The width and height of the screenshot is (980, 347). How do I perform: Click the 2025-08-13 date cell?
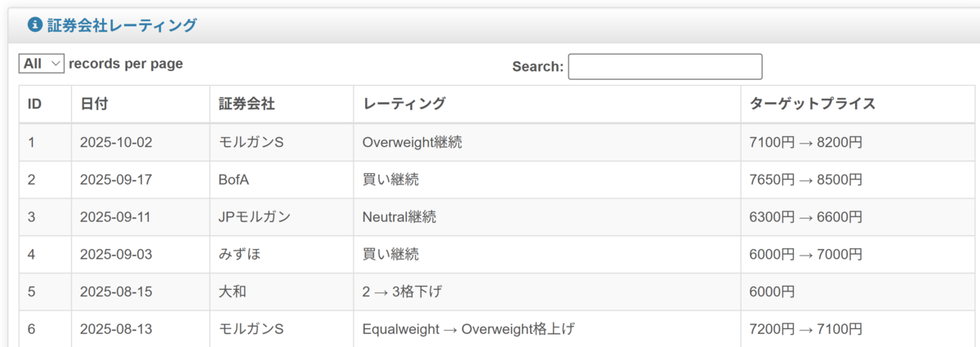point(140,329)
